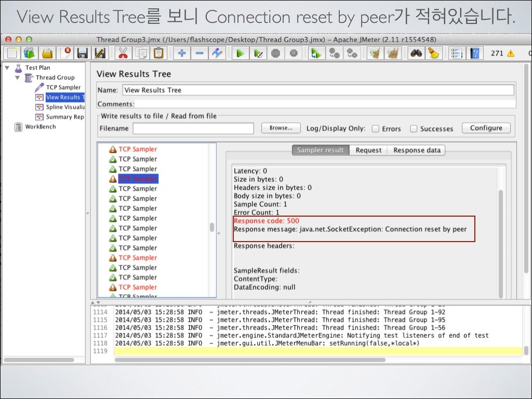The width and height of the screenshot is (532, 399).
Task: Stop all remote engines
Action: (334, 54)
